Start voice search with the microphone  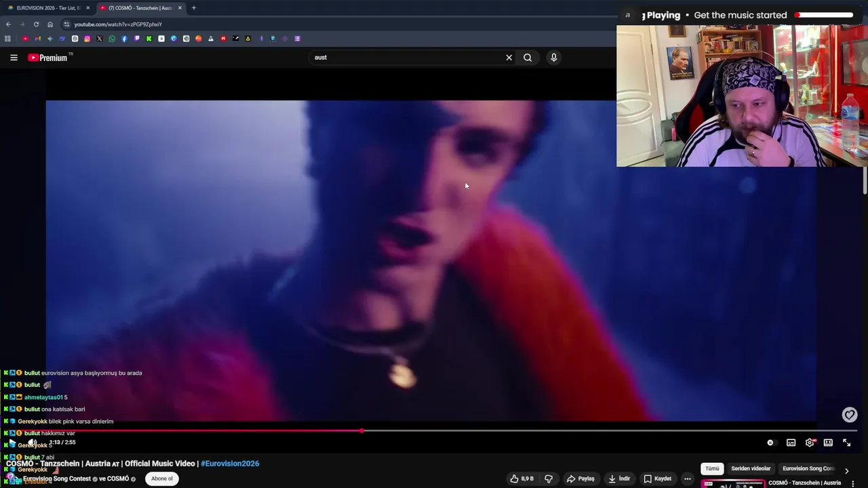click(x=553, y=58)
